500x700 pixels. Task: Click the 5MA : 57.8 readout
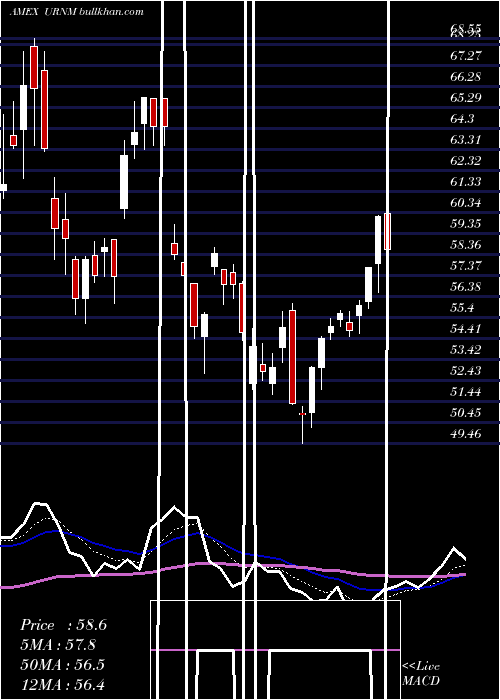pos(58,645)
